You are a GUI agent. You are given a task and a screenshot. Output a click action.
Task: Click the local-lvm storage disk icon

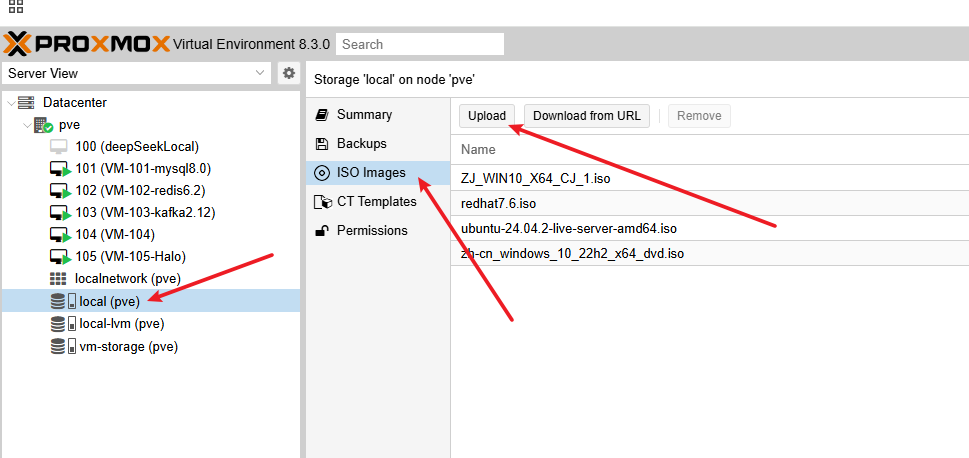point(59,323)
